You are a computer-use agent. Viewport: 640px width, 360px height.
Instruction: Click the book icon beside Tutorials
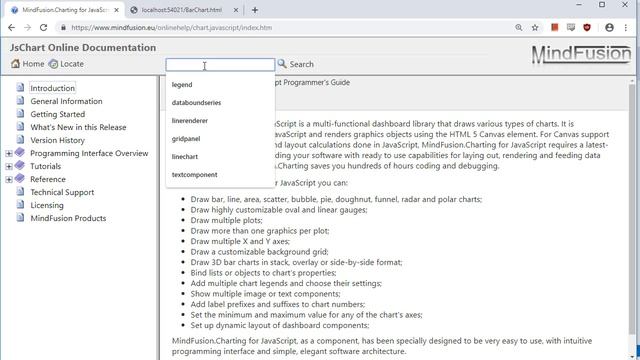click(x=20, y=165)
